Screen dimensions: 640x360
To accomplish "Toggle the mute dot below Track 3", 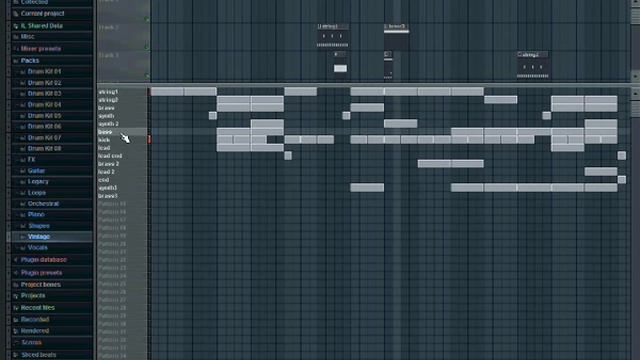I will pos(147,76).
